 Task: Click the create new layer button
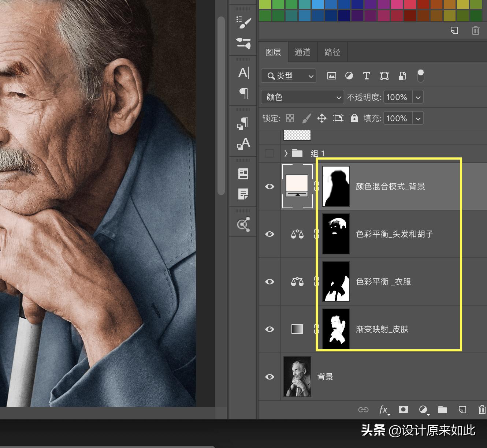coord(462,410)
